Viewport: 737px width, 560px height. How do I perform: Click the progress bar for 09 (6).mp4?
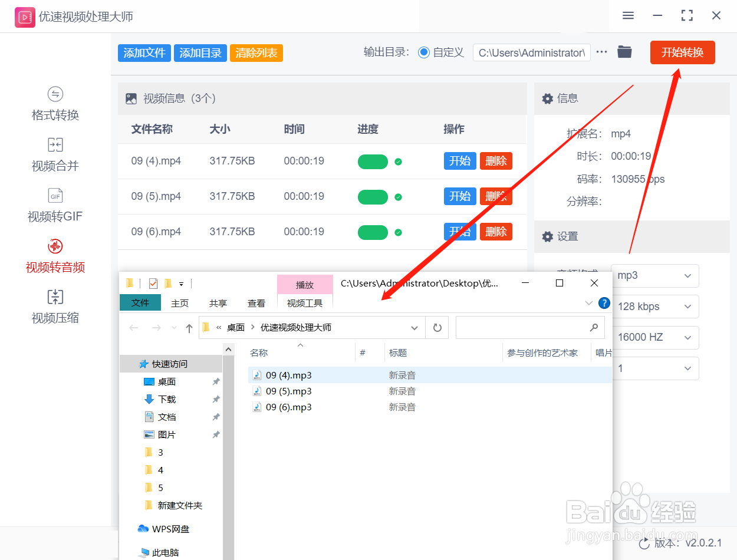pos(373,232)
